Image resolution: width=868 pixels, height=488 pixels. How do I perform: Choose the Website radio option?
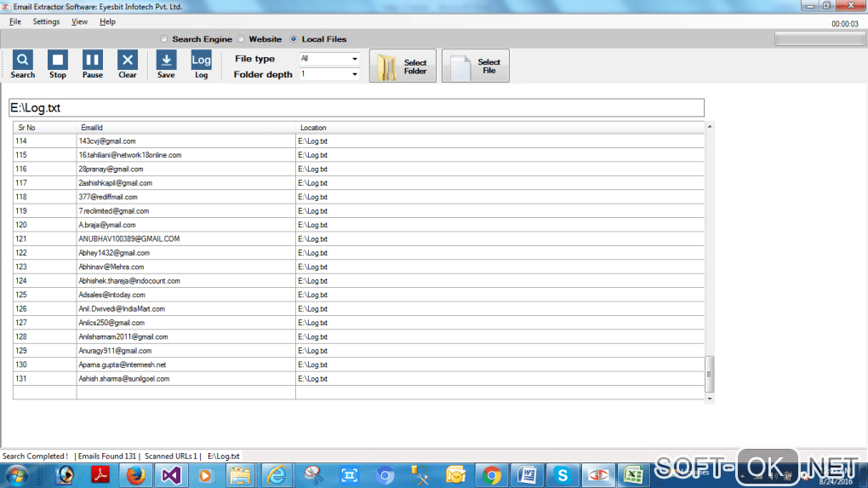click(241, 39)
